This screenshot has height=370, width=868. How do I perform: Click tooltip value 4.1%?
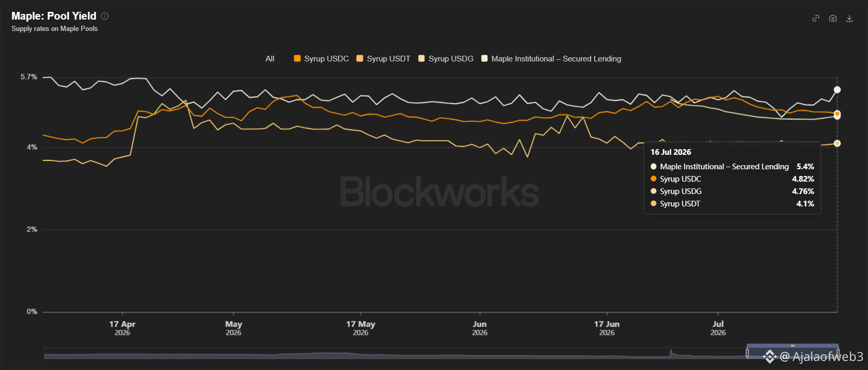(806, 204)
